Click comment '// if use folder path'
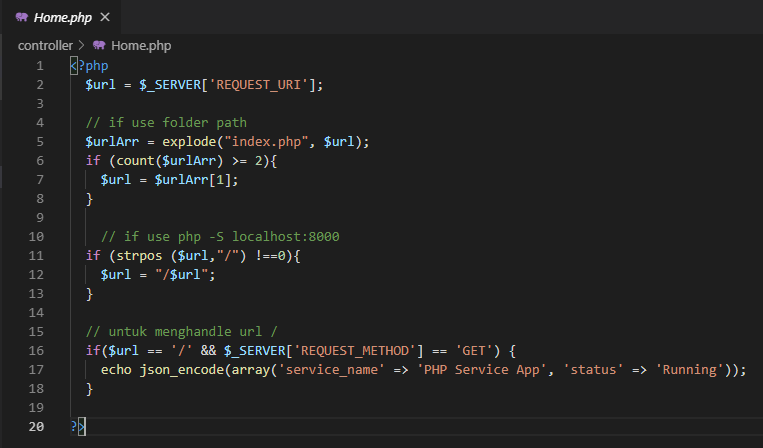763x448 pixels. click(x=166, y=123)
